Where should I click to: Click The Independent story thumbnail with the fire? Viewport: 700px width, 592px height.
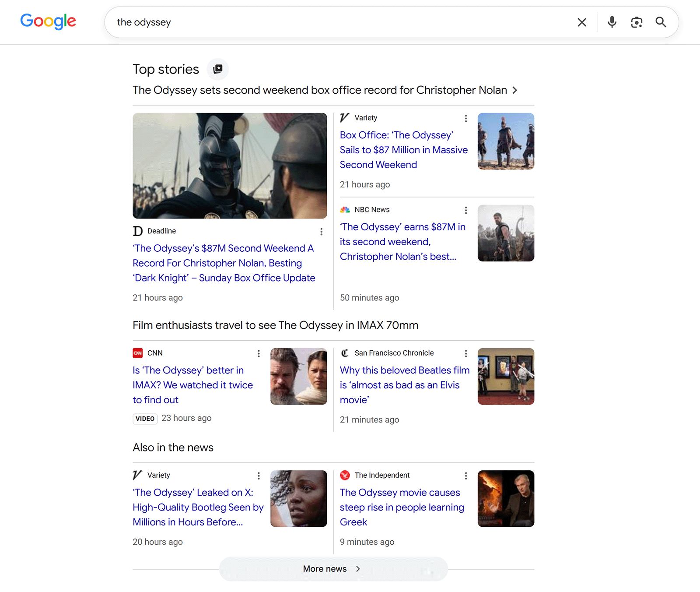coord(506,498)
